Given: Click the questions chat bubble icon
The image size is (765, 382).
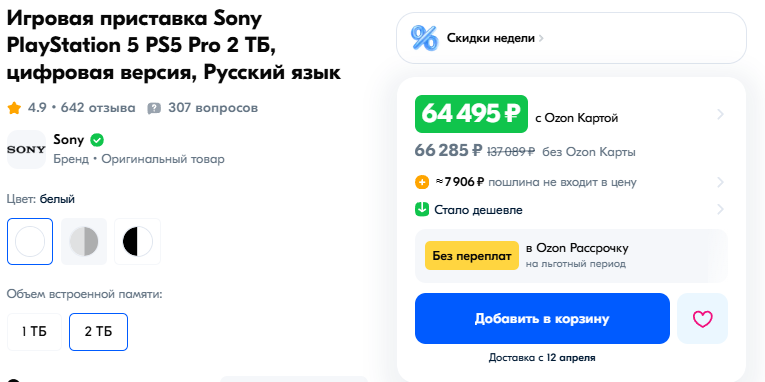Looking at the screenshot, I should (x=154, y=108).
